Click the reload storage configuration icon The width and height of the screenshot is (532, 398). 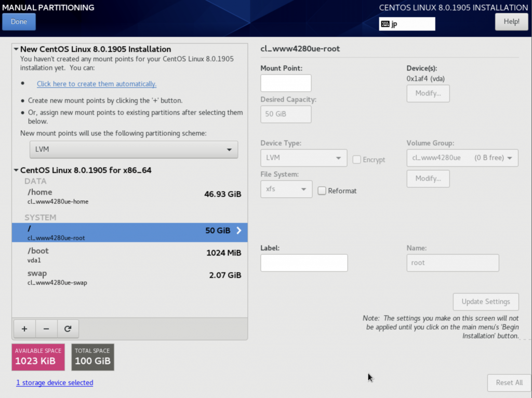tap(68, 328)
